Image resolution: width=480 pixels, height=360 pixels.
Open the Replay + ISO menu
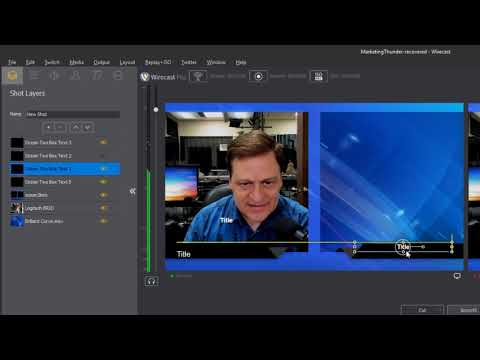pyautogui.click(x=158, y=62)
